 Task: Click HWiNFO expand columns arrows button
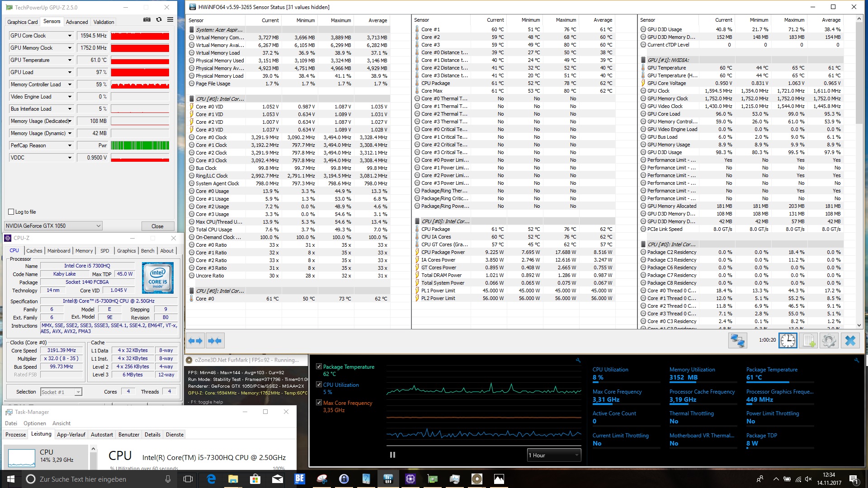196,341
